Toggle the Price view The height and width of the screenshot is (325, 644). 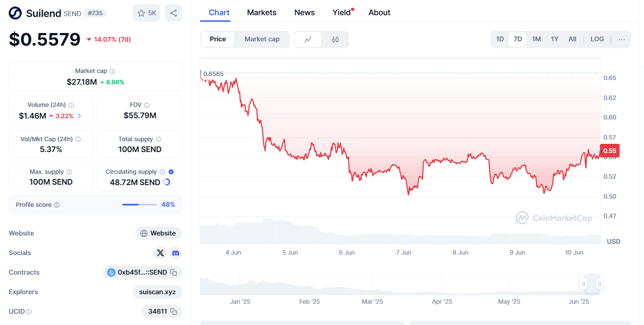click(217, 39)
